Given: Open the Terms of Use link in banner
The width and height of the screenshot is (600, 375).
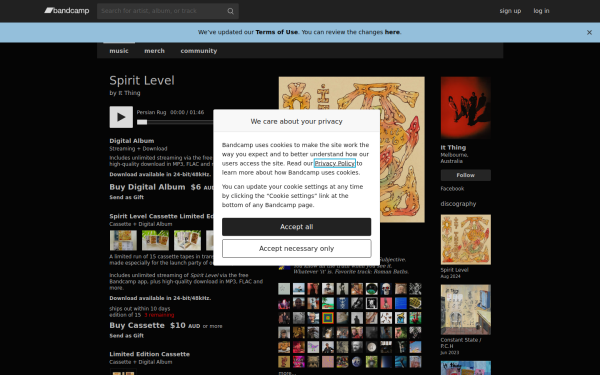Looking at the screenshot, I should 277,32.
